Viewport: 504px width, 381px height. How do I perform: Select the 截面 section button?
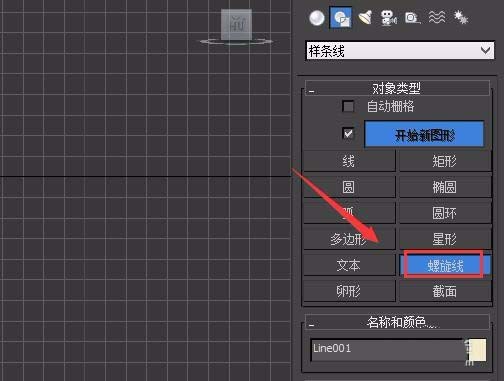click(445, 291)
